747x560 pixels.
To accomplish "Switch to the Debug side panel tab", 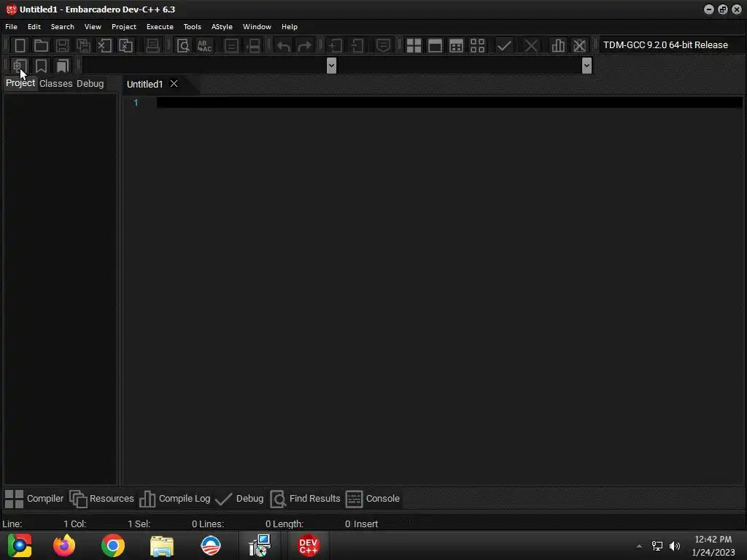I will [90, 83].
